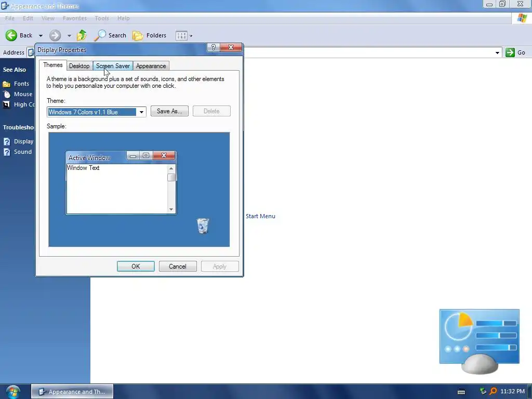
Task: Click the Control Panel graphic image
Action: coord(480,342)
